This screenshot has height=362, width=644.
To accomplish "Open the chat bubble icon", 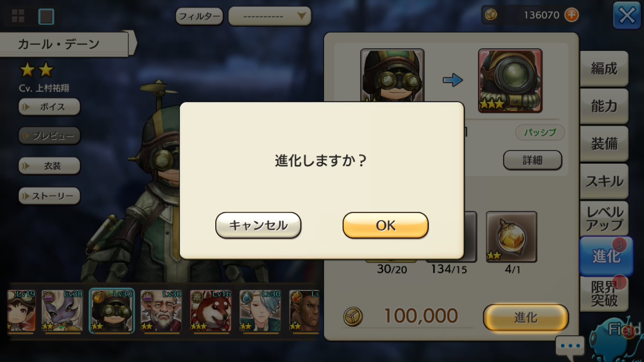I will pos(570,346).
